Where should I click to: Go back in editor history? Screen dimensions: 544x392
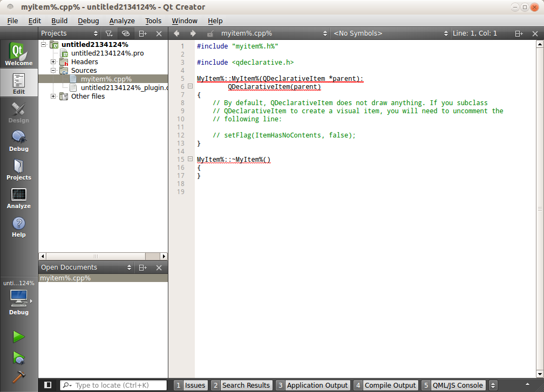[x=176, y=33]
